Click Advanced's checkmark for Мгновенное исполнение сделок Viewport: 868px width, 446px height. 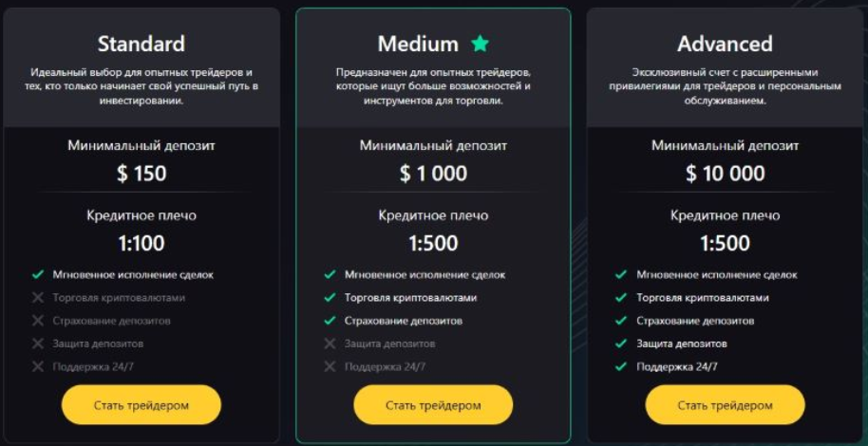point(621,274)
